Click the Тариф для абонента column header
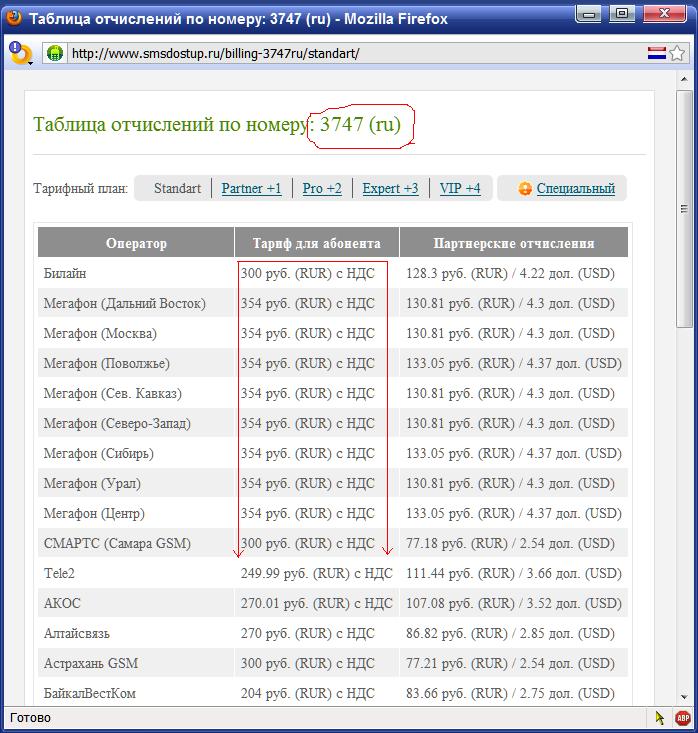 click(x=317, y=243)
